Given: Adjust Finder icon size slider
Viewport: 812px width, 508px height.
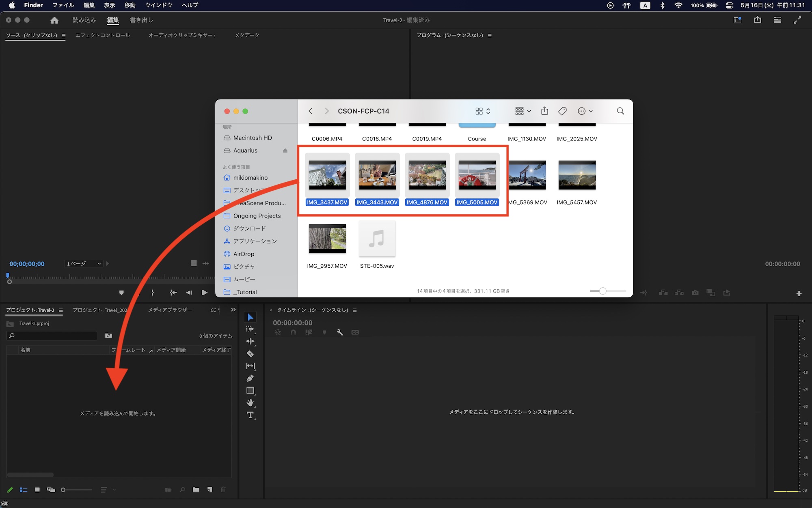Looking at the screenshot, I should tap(603, 291).
